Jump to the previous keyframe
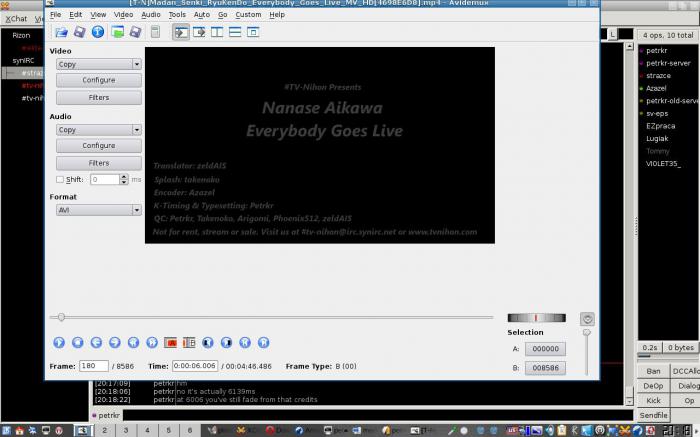Viewport: 700px width, 437px height. 133,342
